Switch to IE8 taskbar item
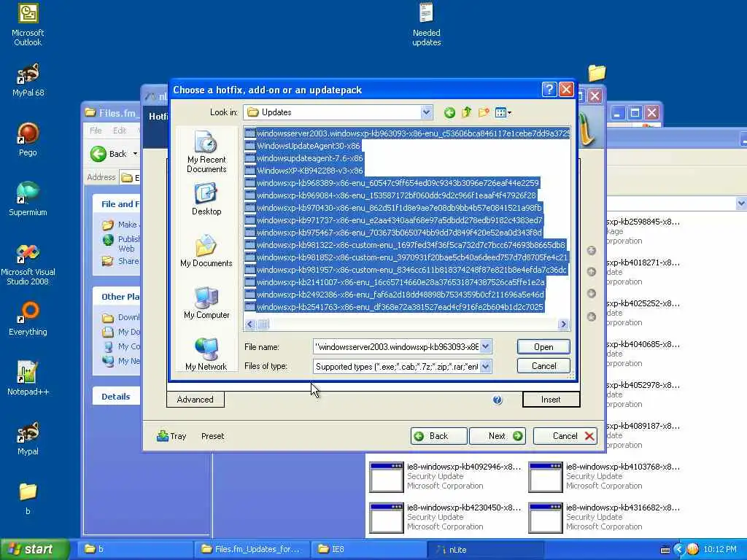747x560 pixels. [368, 549]
